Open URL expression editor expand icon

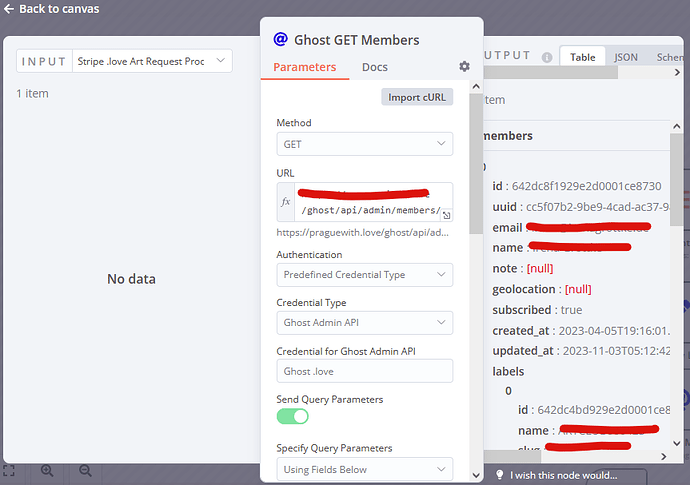pyautogui.click(x=447, y=215)
